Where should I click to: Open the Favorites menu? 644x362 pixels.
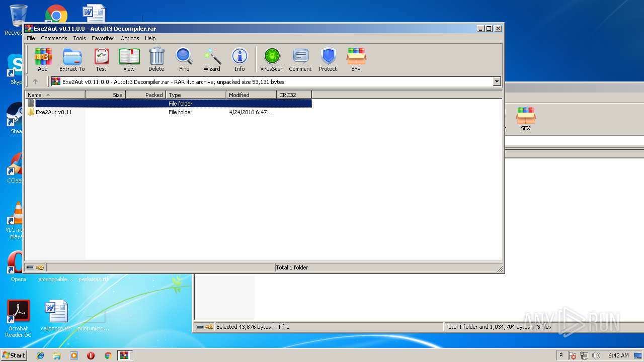coord(103,38)
